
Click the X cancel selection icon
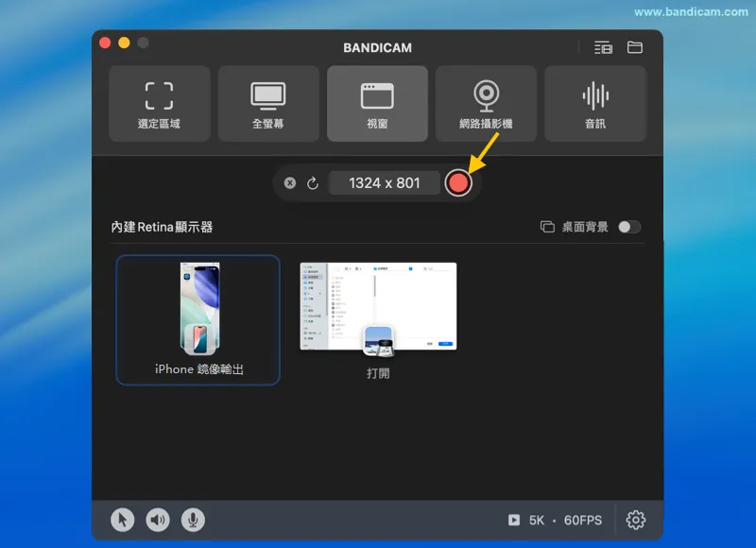tap(290, 183)
